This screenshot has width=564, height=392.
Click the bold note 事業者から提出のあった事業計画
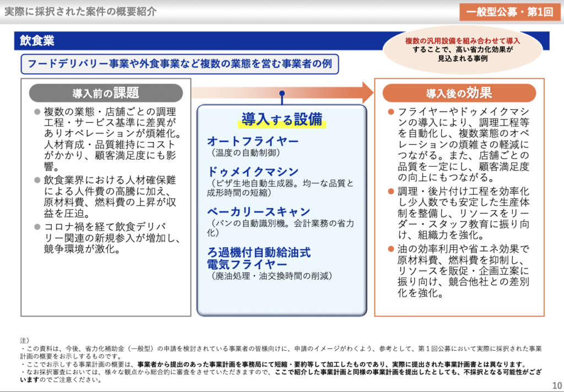coord(332,364)
